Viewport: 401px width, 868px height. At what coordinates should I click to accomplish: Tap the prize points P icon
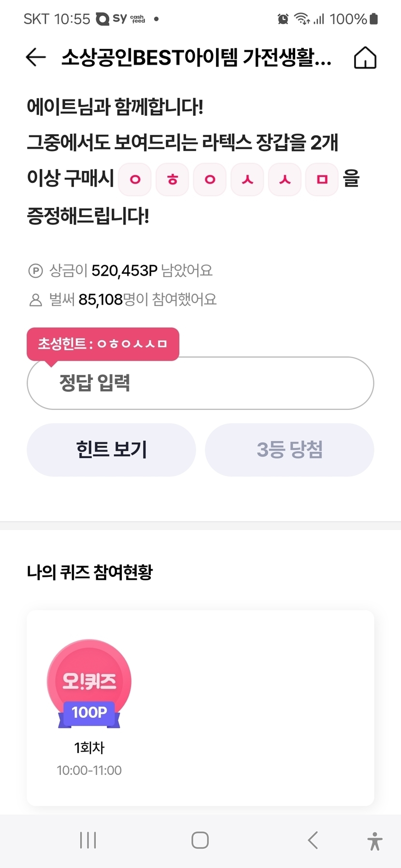[x=35, y=271]
